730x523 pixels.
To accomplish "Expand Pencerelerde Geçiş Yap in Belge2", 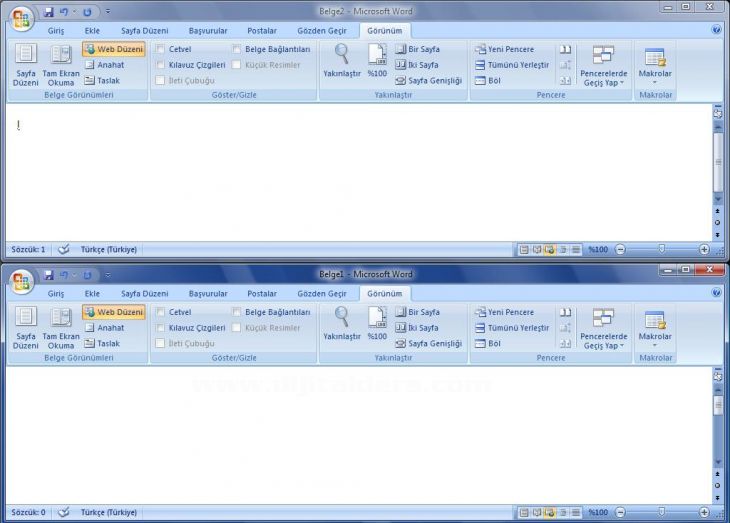I will coord(603,65).
